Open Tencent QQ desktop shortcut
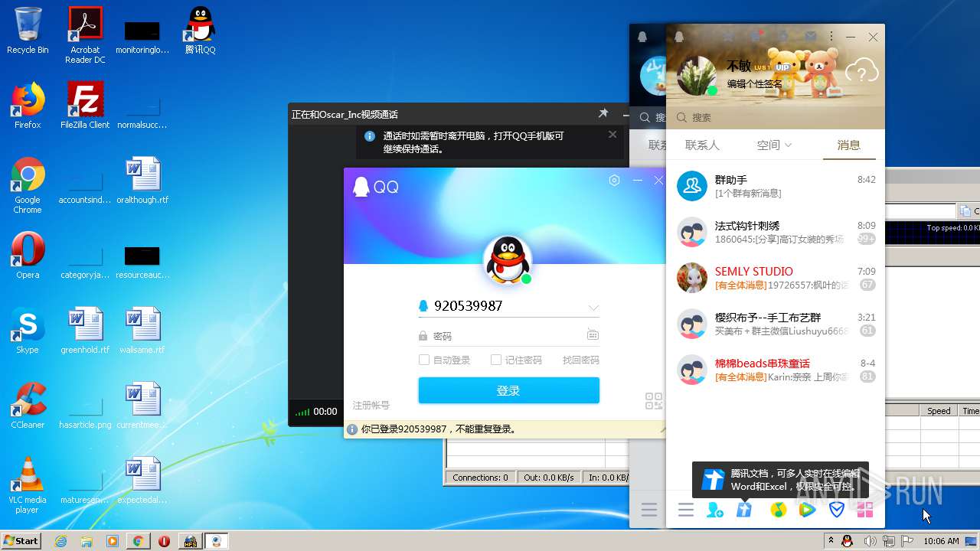The width and height of the screenshot is (980, 551). [200, 31]
